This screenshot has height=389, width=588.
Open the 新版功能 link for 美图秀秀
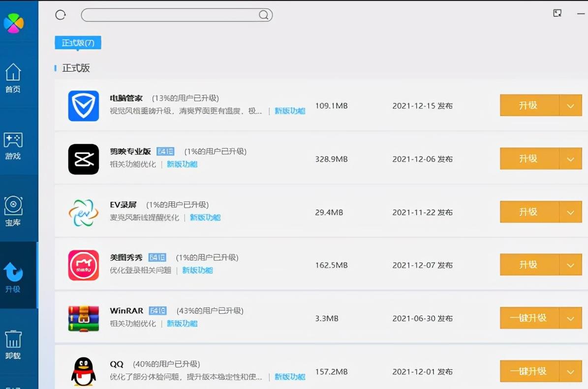(197, 270)
